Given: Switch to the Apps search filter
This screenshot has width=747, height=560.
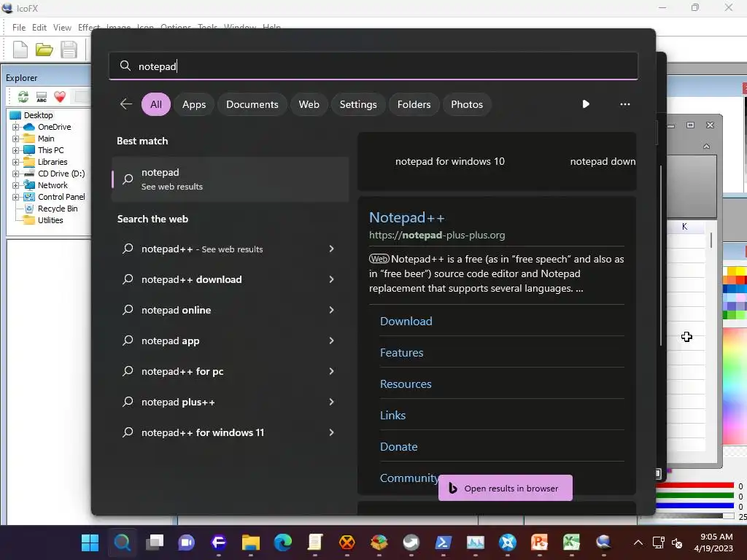Looking at the screenshot, I should (x=194, y=104).
